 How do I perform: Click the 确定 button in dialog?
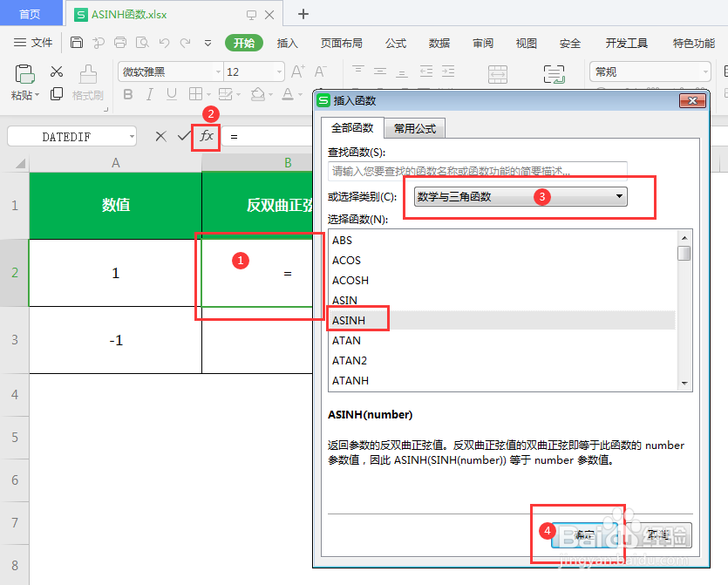(x=584, y=534)
